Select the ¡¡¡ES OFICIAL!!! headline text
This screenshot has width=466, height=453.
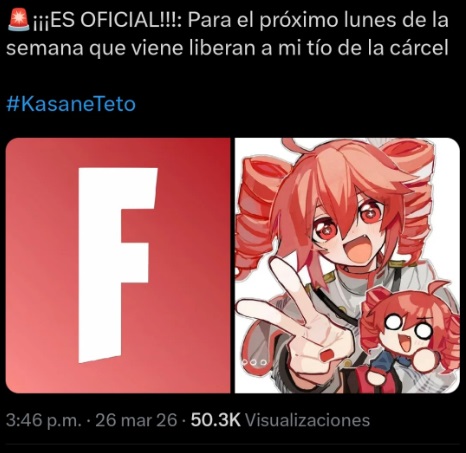pos(108,21)
